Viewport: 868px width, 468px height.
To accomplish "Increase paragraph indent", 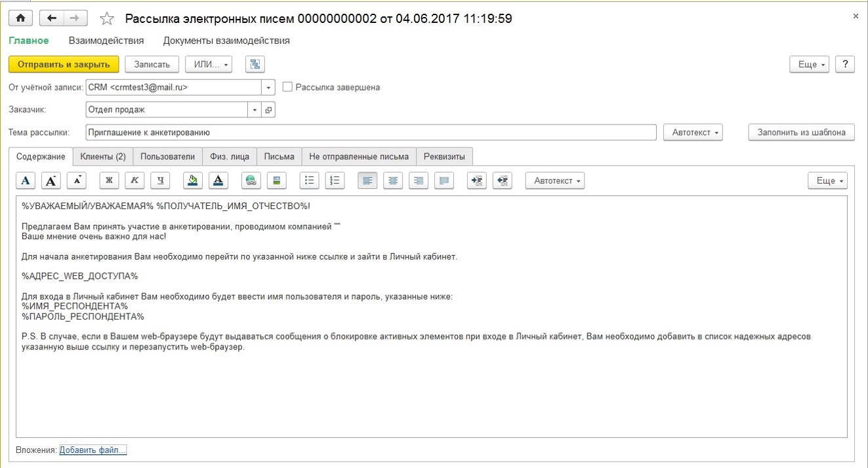I will [477, 180].
